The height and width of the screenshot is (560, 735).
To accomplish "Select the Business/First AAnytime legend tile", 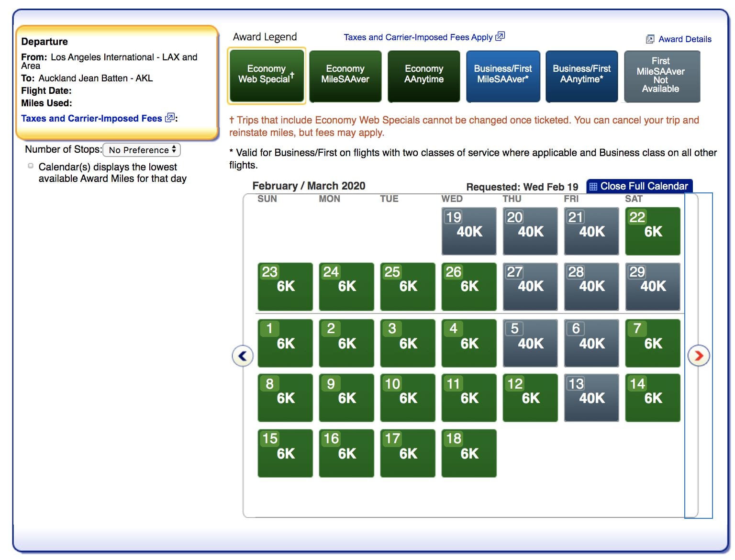I will (581, 76).
